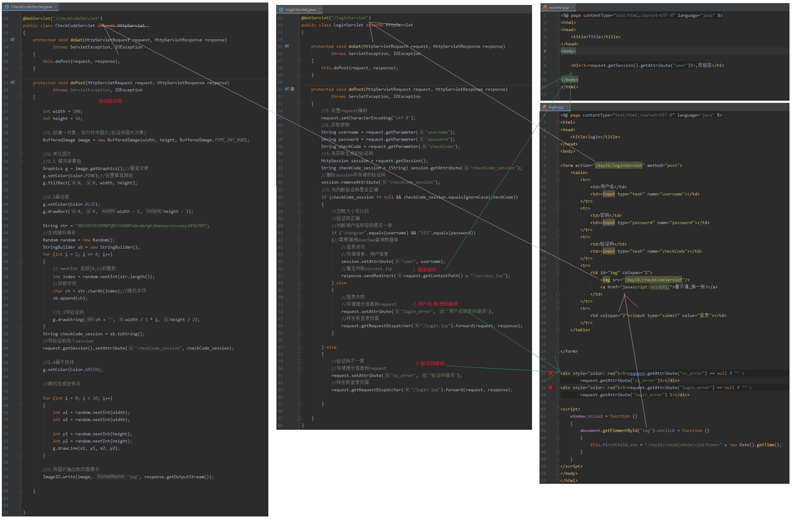Screen dimensions: 801x532
Task: Collapse the if block at LoginServlet line 37
Action: coord(299,204)
